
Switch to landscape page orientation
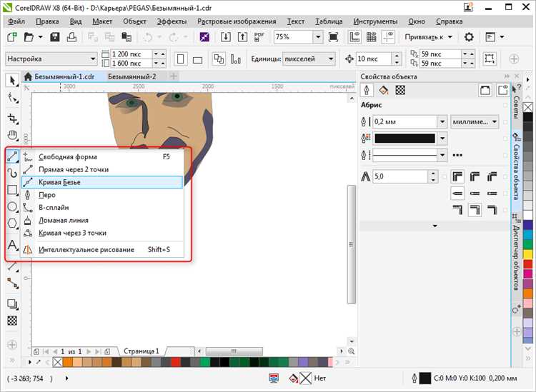(x=197, y=60)
